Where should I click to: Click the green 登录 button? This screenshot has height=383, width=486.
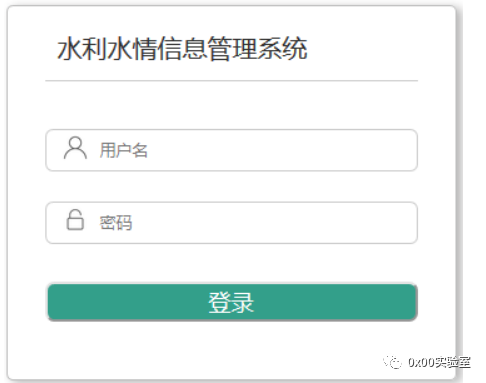tap(232, 302)
